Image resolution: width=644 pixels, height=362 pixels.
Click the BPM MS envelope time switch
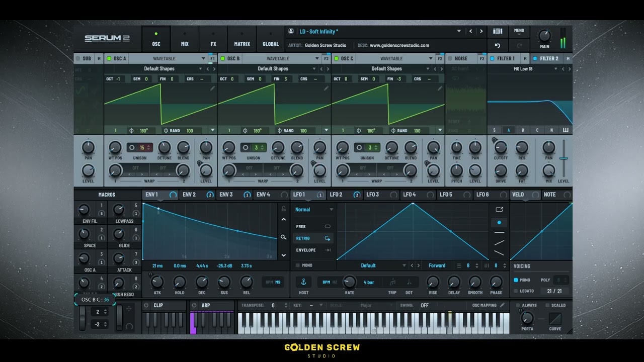(273, 282)
